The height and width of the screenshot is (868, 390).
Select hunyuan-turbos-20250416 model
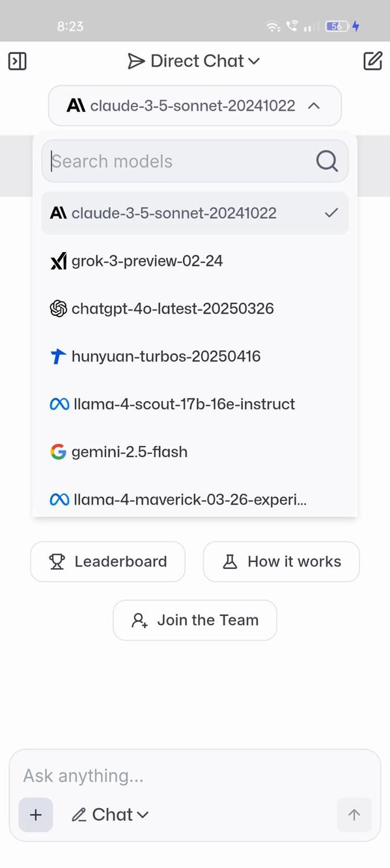click(195, 356)
